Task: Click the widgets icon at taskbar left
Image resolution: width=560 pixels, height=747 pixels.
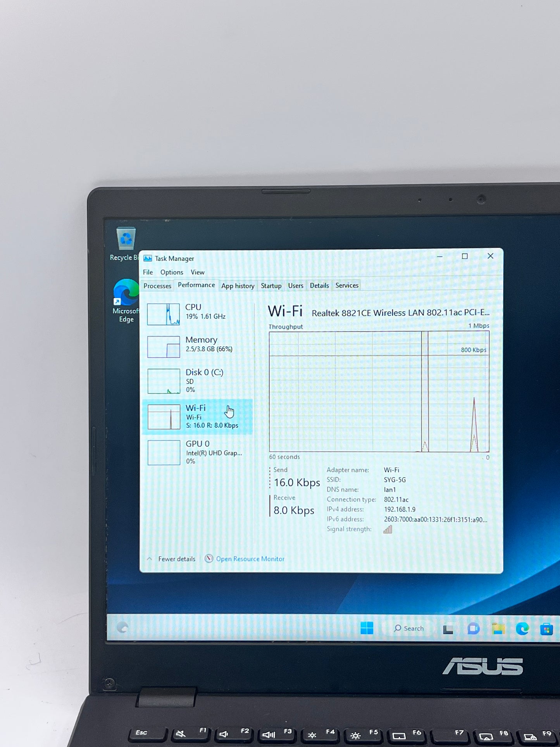Action: point(122,628)
